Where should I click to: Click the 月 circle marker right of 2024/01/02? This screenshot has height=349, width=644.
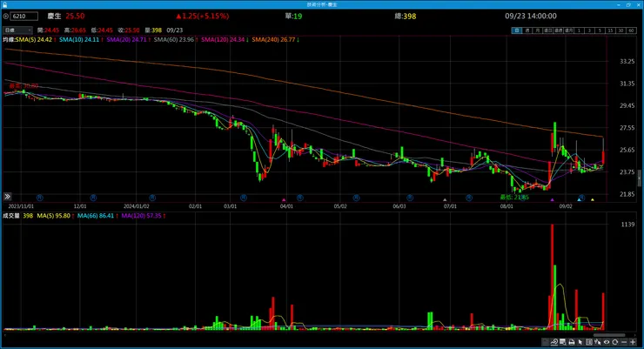[152, 198]
